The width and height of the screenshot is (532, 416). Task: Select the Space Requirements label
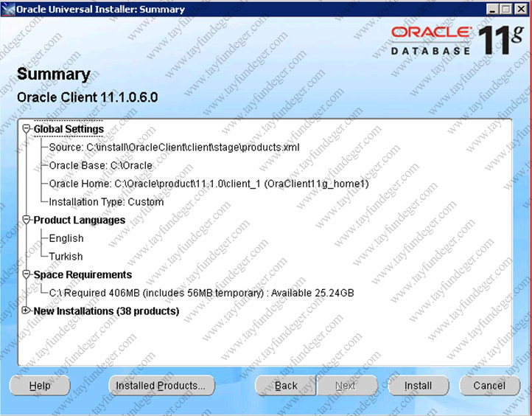83,274
